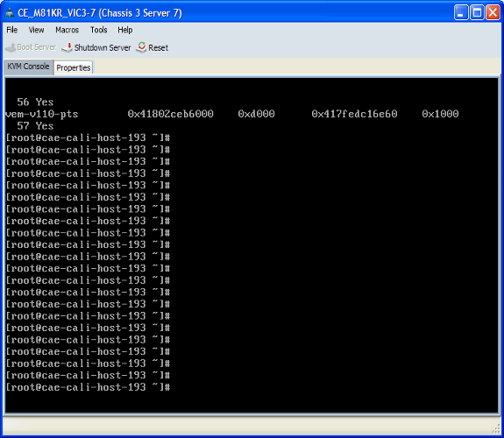Click the Boot Server label

click(x=36, y=47)
